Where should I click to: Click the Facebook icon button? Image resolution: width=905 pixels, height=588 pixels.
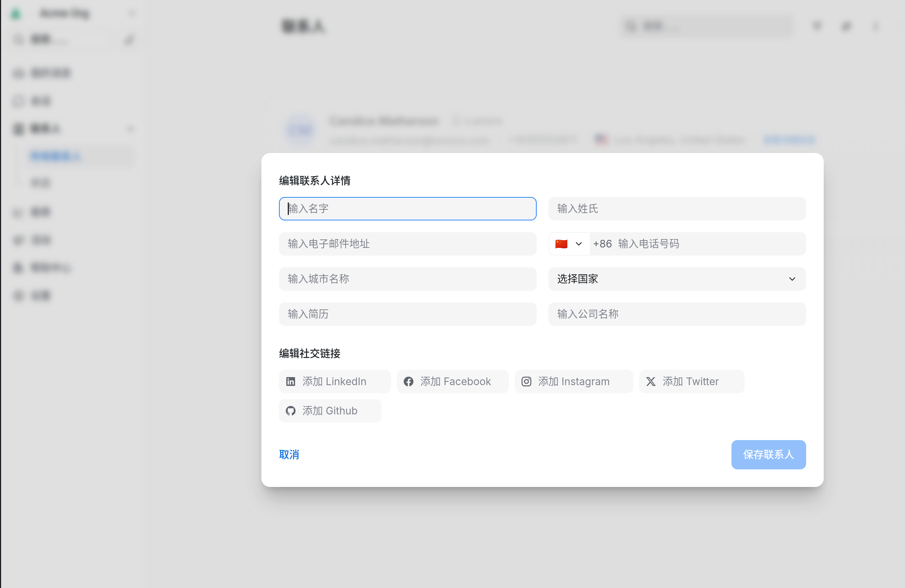tap(409, 382)
